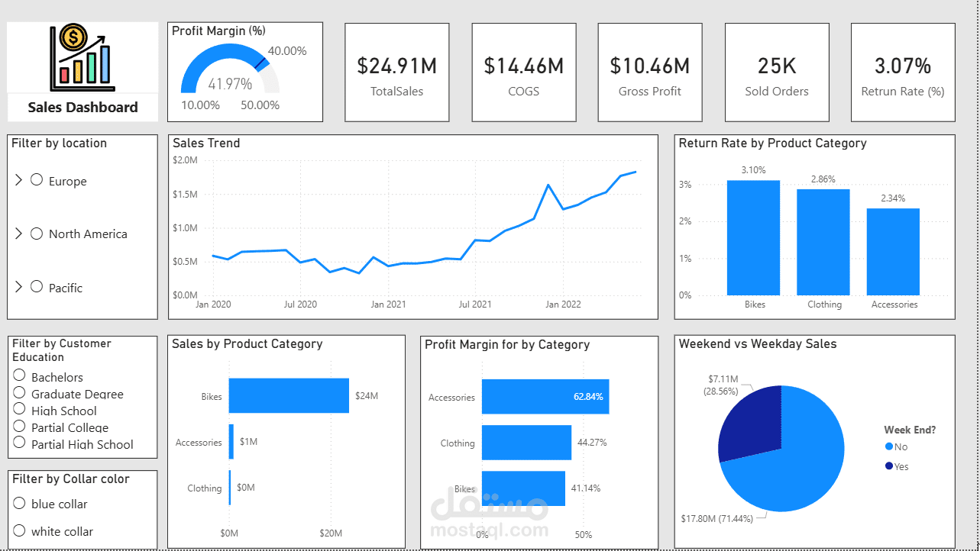Select the Pacific location radio button
Image resolution: width=980 pixels, height=551 pixels.
pos(37,287)
